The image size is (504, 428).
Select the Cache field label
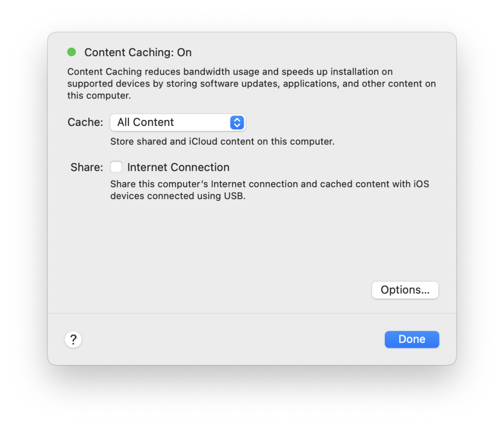pos(85,122)
